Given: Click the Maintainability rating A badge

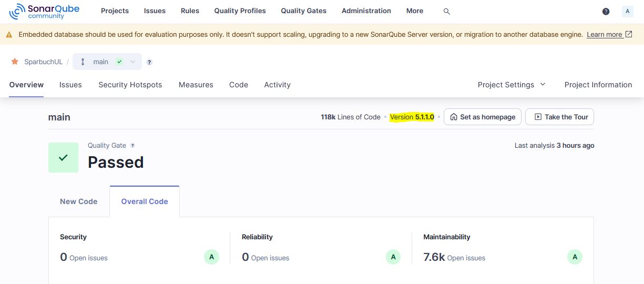Looking at the screenshot, I should click(x=575, y=257).
